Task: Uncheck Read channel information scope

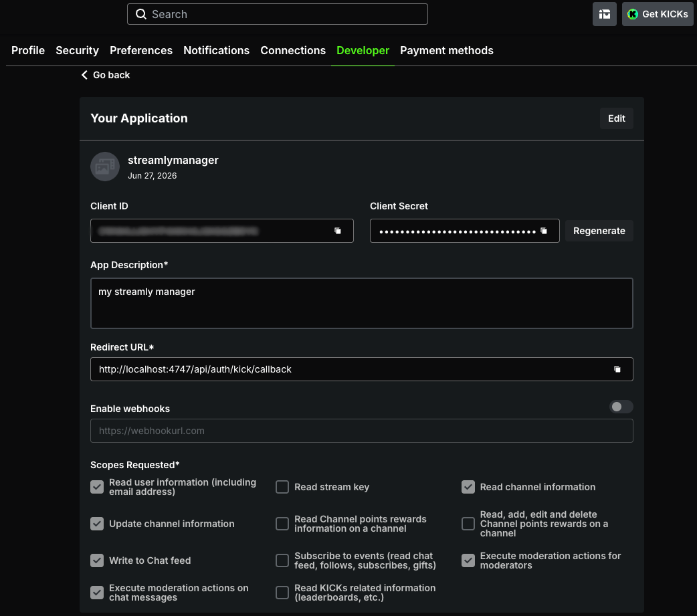Action: click(468, 487)
